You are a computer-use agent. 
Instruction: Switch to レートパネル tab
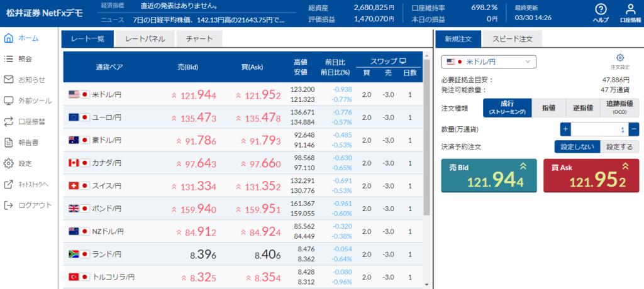(145, 39)
